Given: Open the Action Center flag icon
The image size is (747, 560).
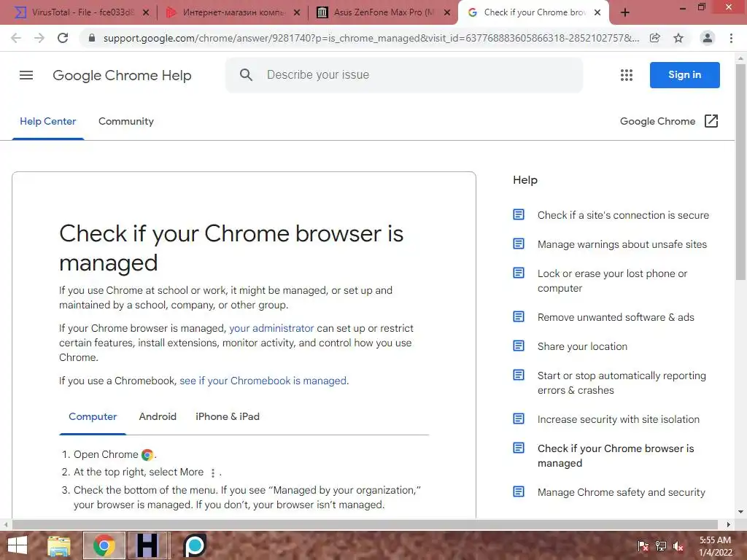Looking at the screenshot, I should point(643,546).
